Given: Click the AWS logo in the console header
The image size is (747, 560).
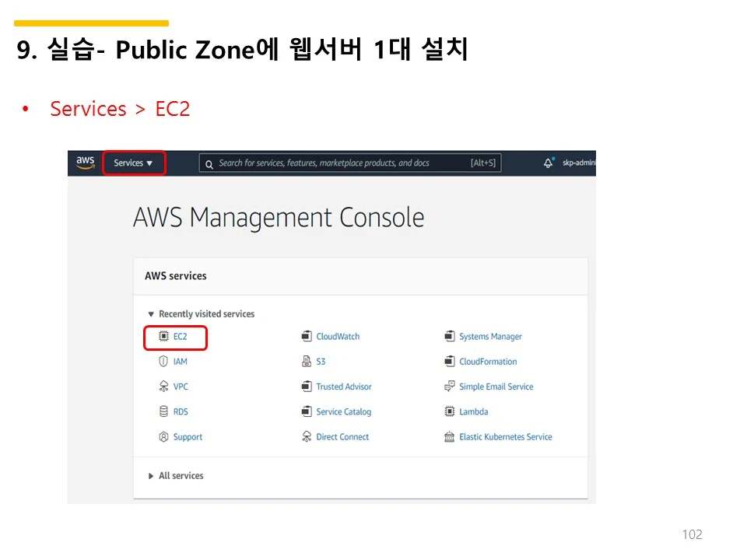Looking at the screenshot, I should tap(86, 163).
